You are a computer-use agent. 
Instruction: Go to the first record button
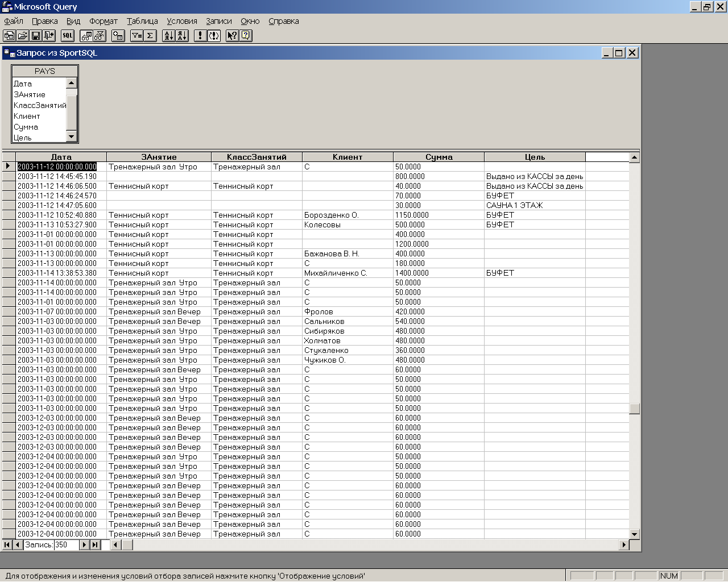(7, 544)
